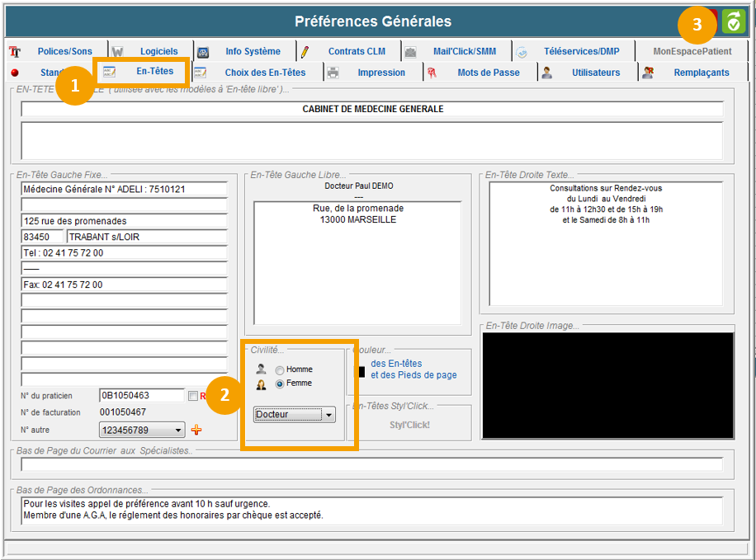Click the Styl'Click! button

(x=409, y=426)
